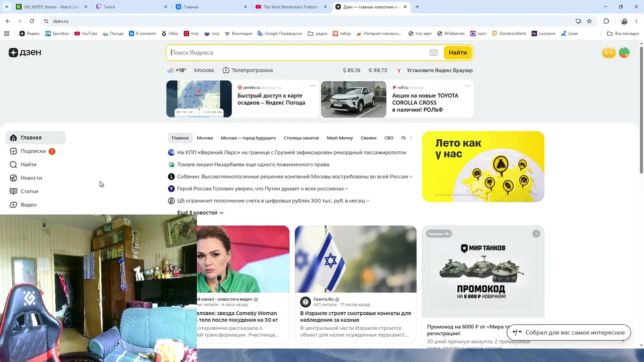644x362 pixels.
Task: Open the Лето как у нас banner
Action: (x=483, y=166)
